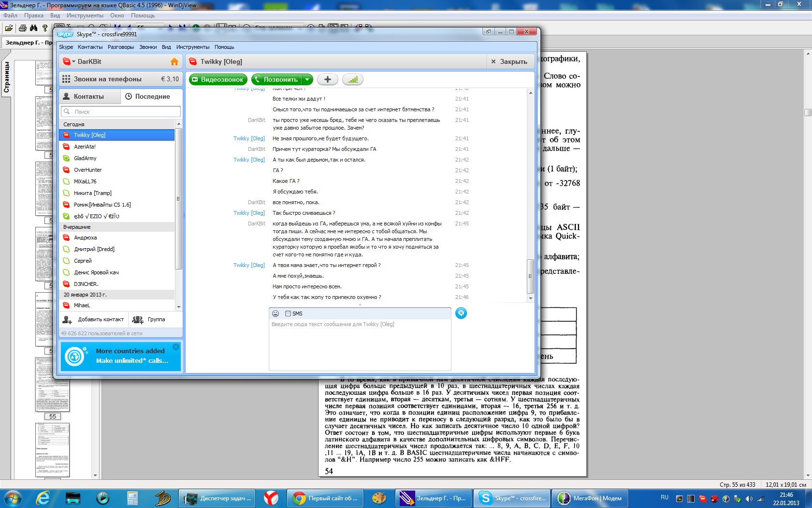Click the add people plus button
This screenshot has height=508, width=812.
pos(327,80)
